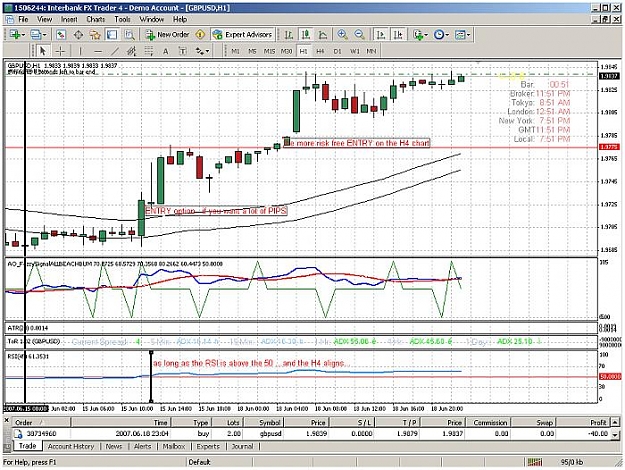The height and width of the screenshot is (470, 625).
Task: Switch to the Mailbox tab
Action: coord(174,446)
